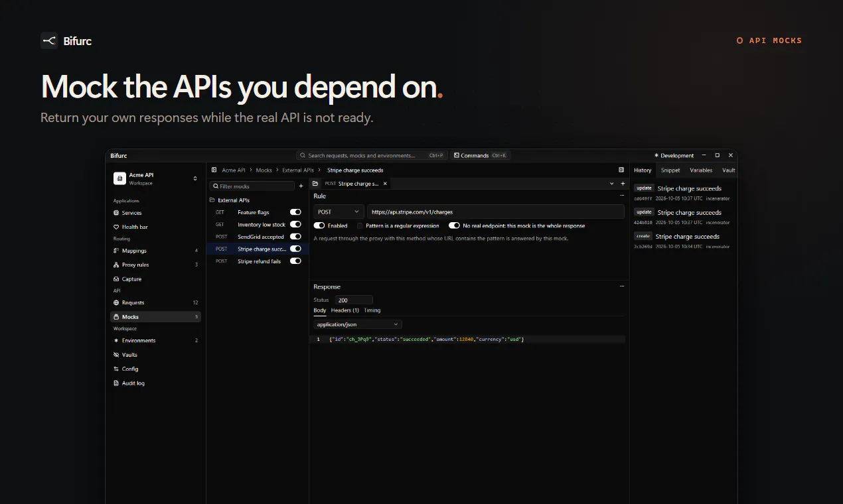Click the add mock plus icon

click(301, 186)
